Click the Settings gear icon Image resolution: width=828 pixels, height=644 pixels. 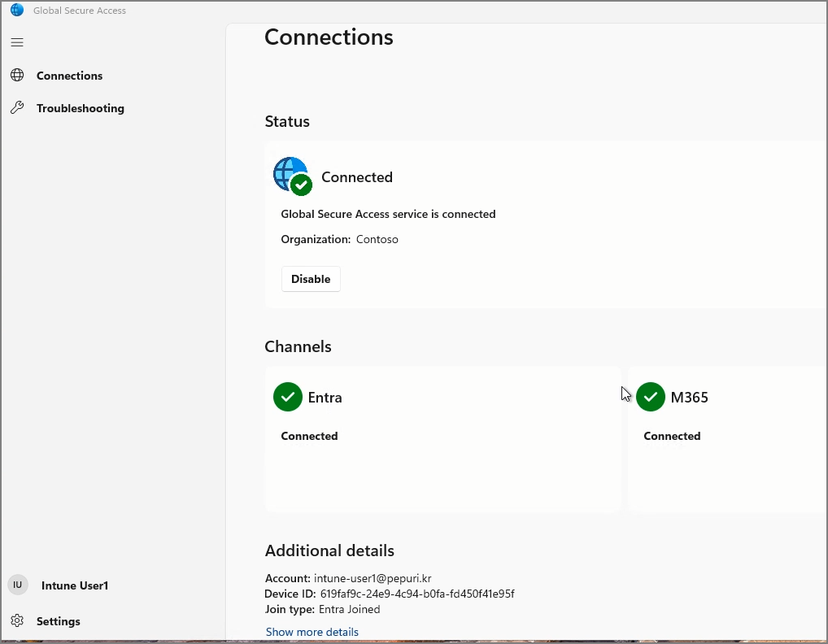click(x=17, y=620)
